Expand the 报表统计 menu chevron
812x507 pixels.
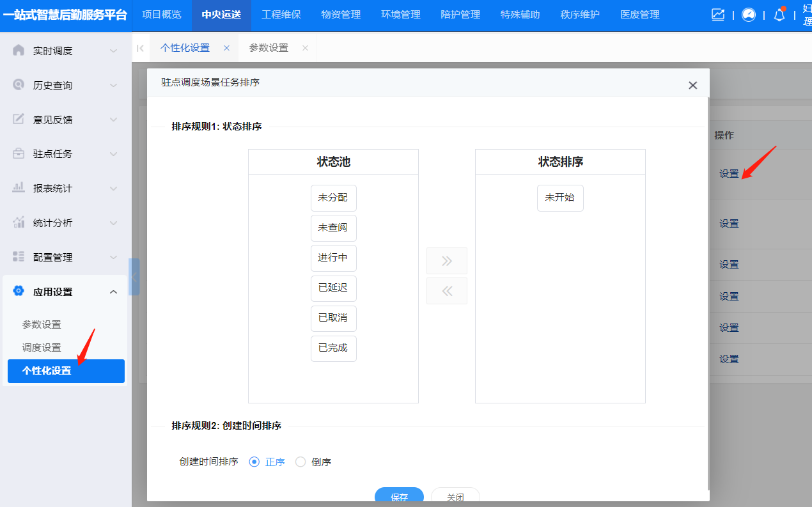click(113, 189)
